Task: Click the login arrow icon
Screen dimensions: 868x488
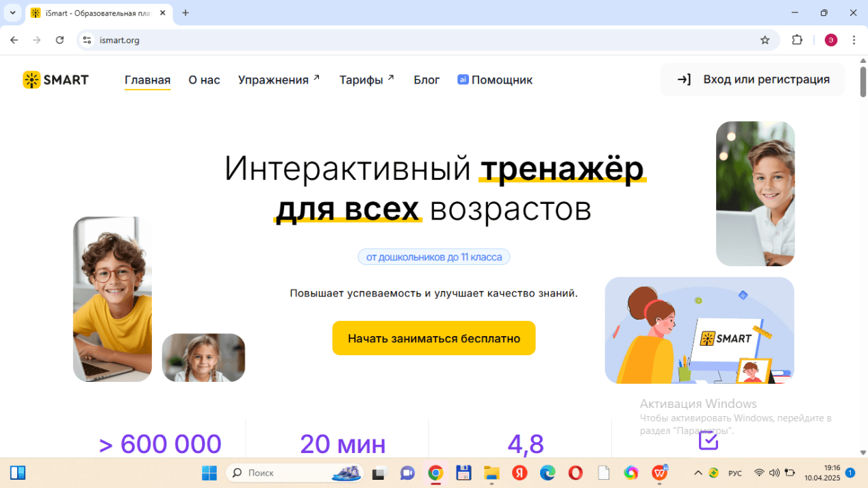Action: pos(684,79)
